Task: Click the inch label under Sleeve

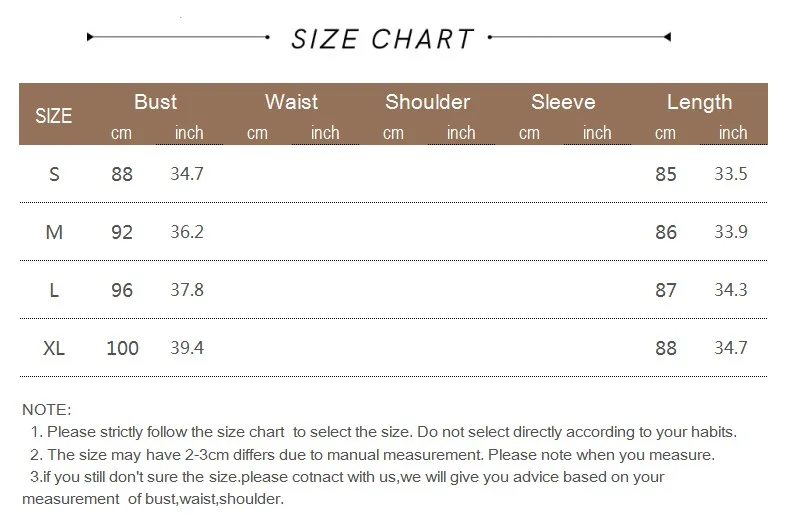Action: pos(597,133)
